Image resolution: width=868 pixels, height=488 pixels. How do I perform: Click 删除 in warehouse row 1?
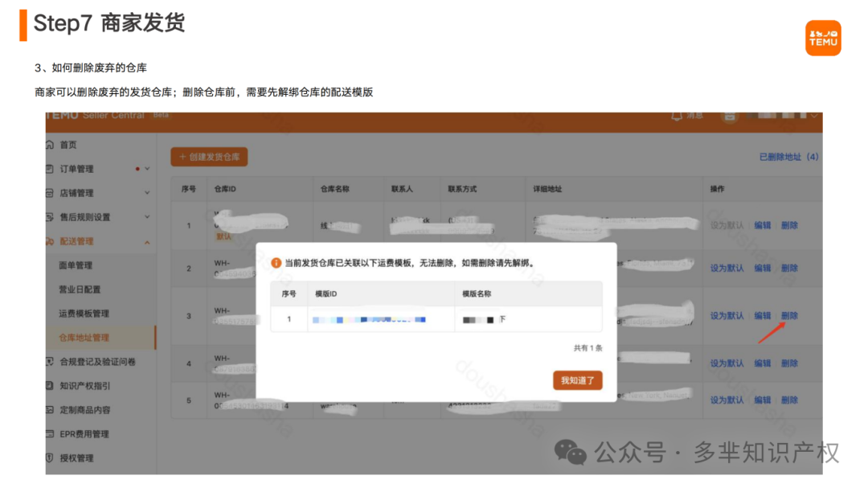789,225
